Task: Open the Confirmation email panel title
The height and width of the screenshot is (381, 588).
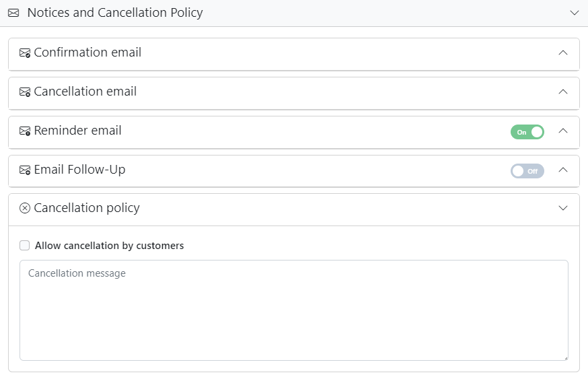Action: coord(87,53)
